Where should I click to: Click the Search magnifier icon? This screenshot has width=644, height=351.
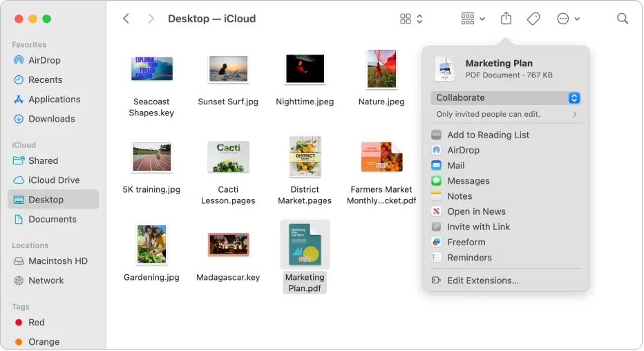click(623, 19)
